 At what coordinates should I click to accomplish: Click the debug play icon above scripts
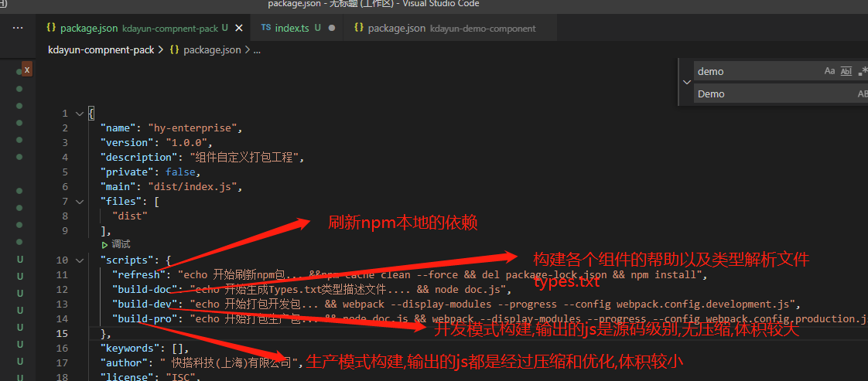click(105, 244)
